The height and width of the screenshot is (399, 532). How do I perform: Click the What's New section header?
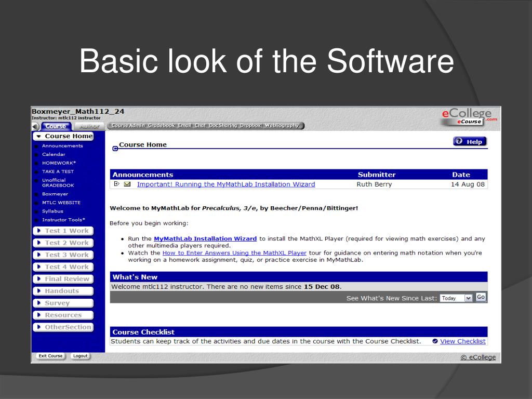pyautogui.click(x=299, y=277)
